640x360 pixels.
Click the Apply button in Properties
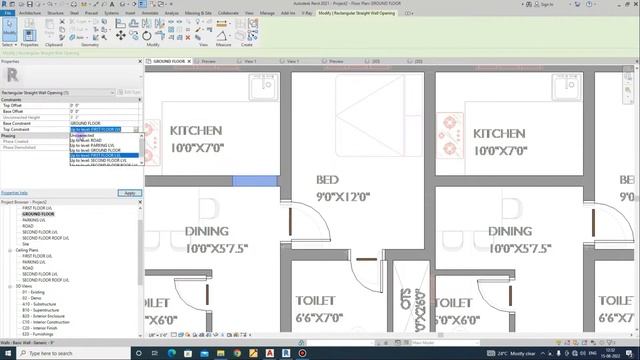tap(130, 193)
